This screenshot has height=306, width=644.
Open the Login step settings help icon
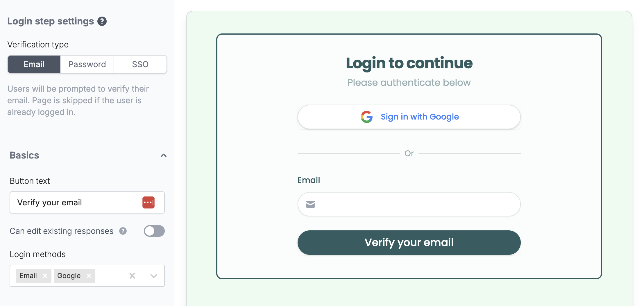click(x=102, y=21)
